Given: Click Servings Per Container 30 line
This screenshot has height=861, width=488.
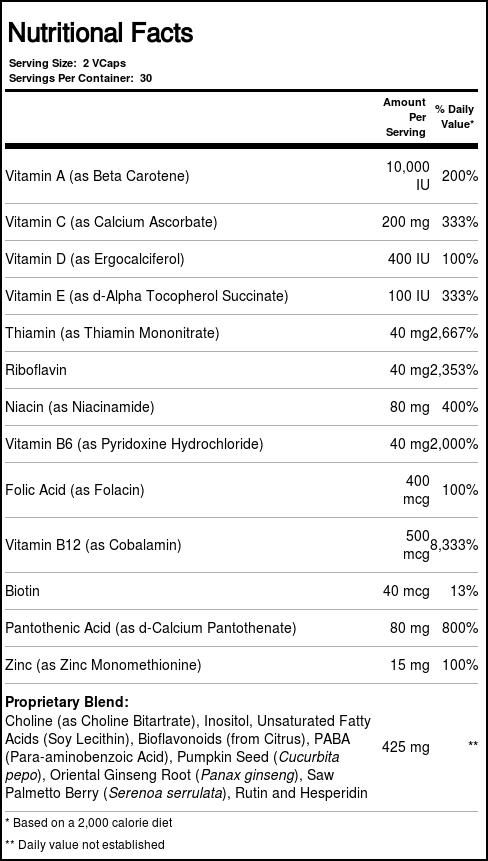Looking at the screenshot, I should coord(81,78).
